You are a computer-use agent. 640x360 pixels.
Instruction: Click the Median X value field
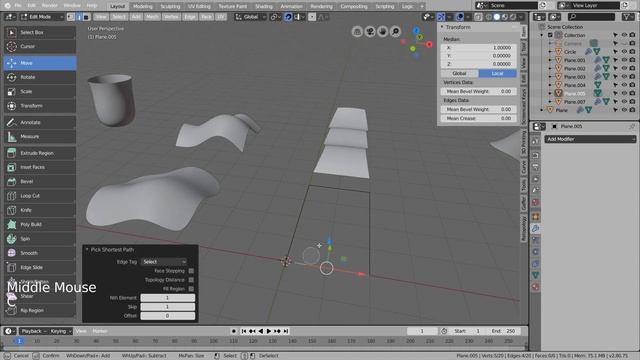click(478, 48)
